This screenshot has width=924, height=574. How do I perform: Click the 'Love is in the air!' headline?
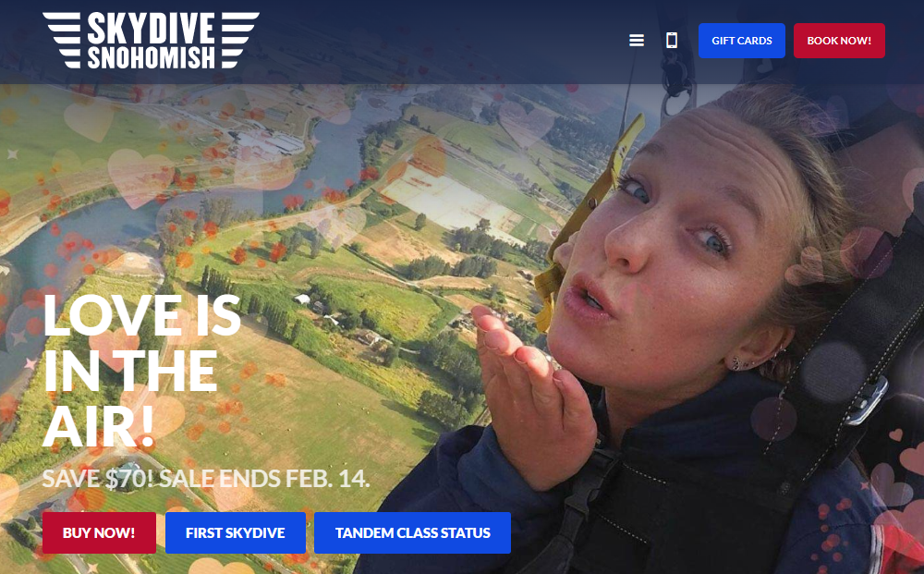pos(141,370)
